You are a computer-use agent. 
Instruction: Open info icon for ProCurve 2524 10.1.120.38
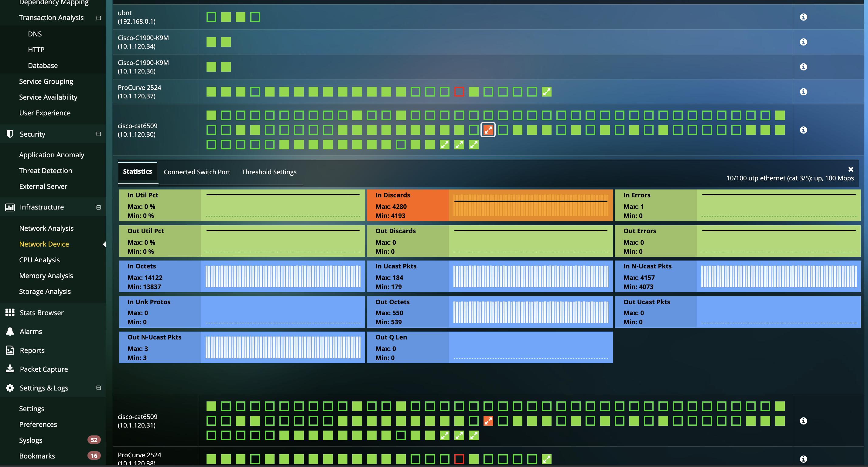coord(803,459)
